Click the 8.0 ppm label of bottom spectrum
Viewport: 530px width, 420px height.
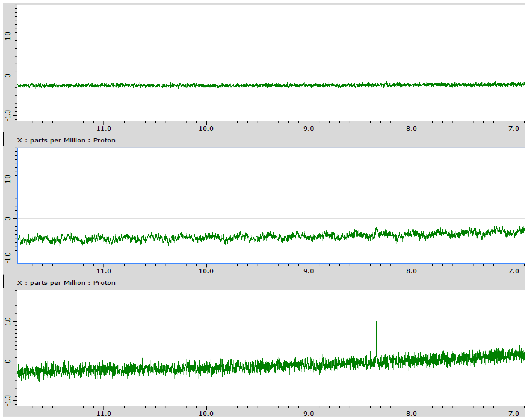tap(411, 414)
